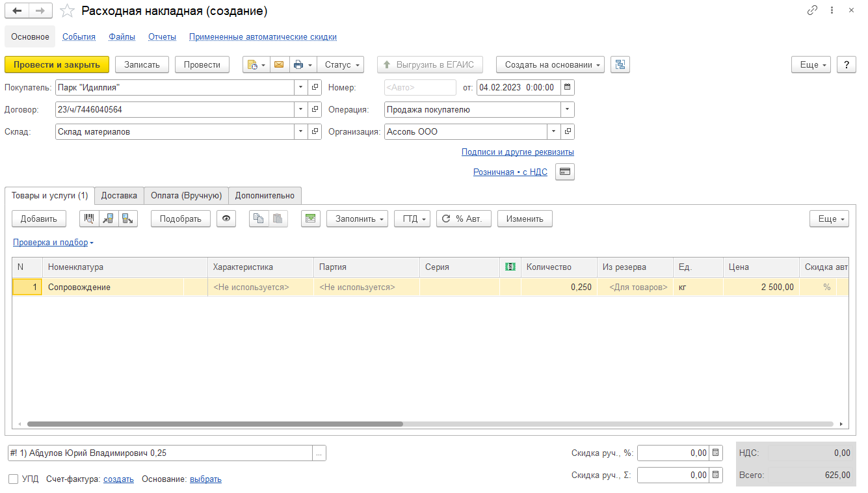Expand the Операция dropdown list

pos(568,109)
